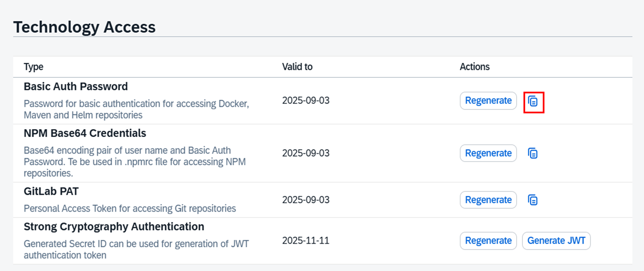Image resolution: width=644 pixels, height=271 pixels.
Task: Select the GitLab PAT row title
Action: pos(51,191)
